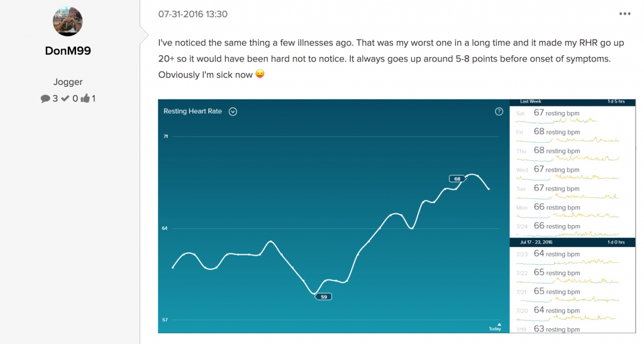Select the 68 data point label on graph

pyautogui.click(x=457, y=179)
